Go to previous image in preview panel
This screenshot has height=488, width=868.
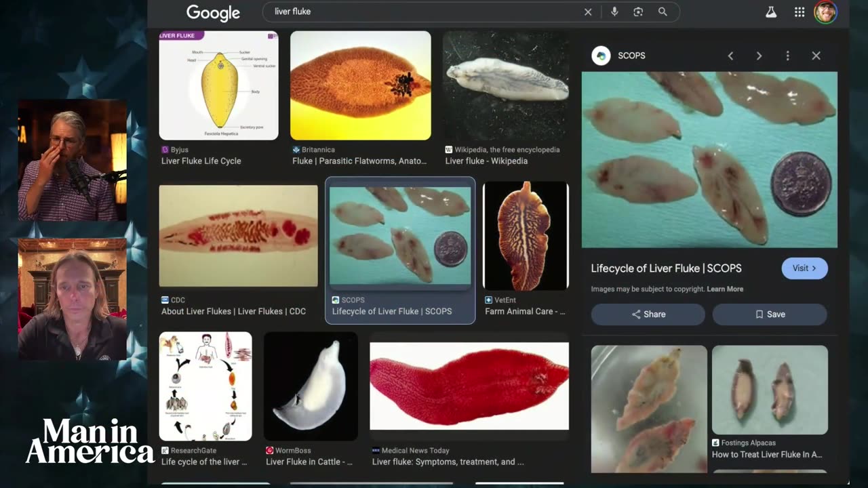[730, 56]
